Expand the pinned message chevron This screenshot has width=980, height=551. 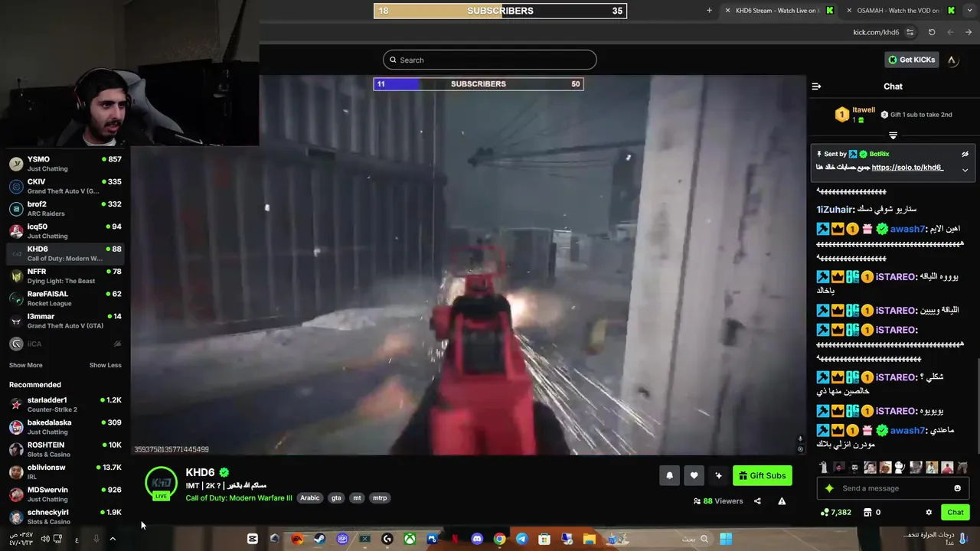tap(965, 170)
